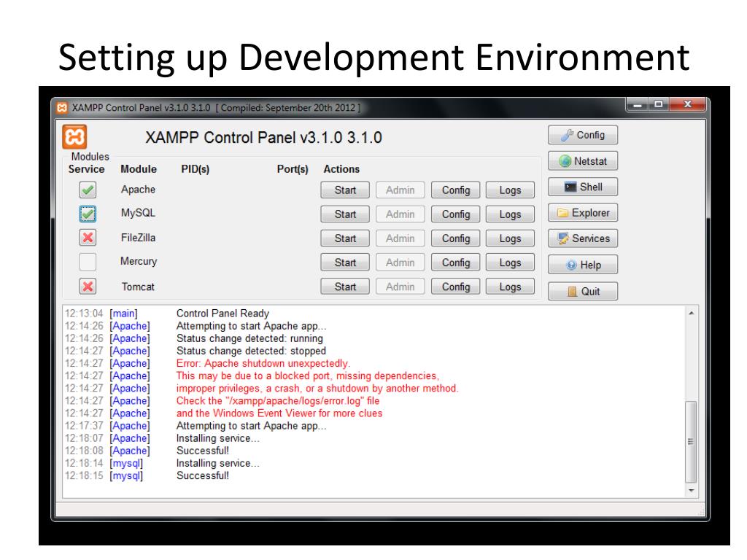The height and width of the screenshot is (560, 747).
Task: Click the 12:18:15 mysql "Successful!" line
Action: 203,475
